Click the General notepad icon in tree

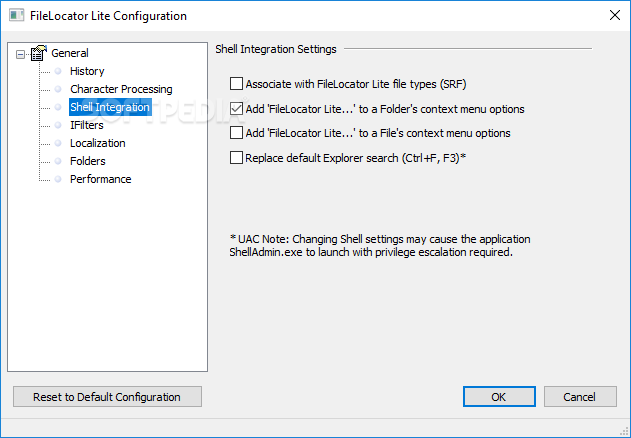[39, 53]
